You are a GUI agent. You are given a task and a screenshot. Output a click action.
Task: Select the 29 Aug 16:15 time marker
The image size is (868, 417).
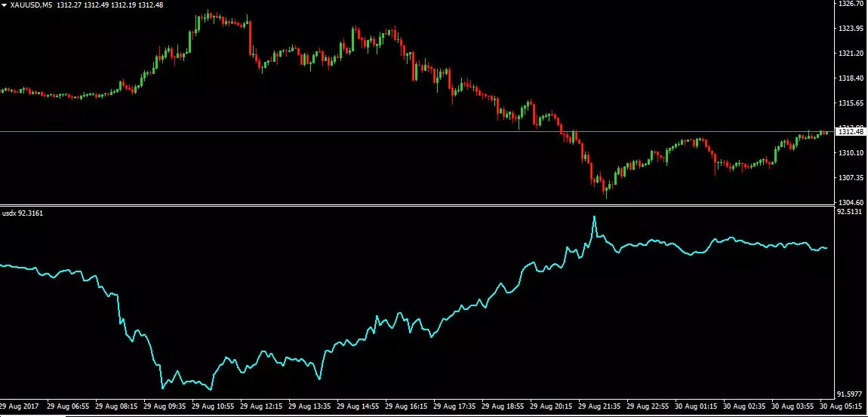[406, 406]
